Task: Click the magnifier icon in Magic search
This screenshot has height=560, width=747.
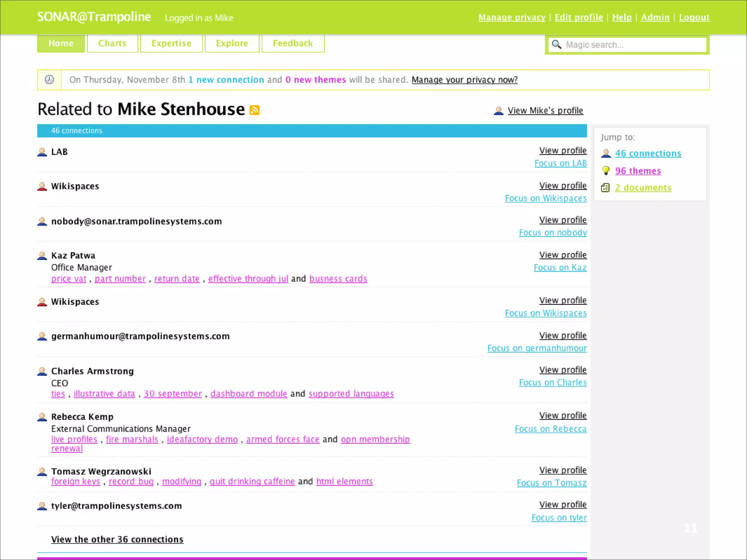Action: pyautogui.click(x=556, y=44)
